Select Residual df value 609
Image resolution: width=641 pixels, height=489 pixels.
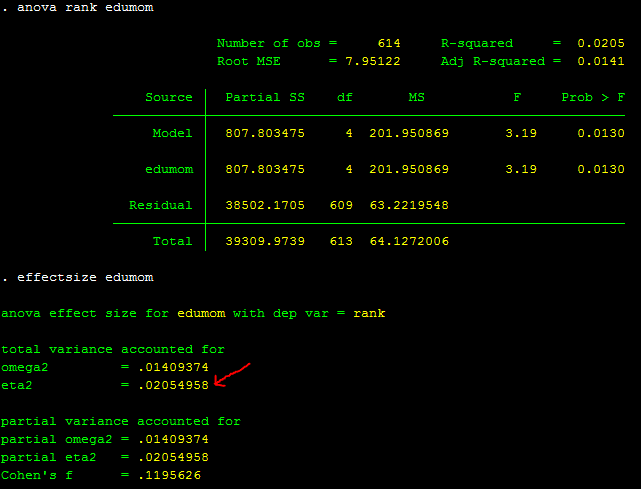[341, 205]
